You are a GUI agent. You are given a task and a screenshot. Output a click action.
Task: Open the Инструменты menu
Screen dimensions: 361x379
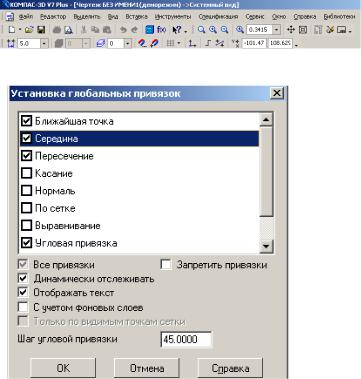coord(173,17)
